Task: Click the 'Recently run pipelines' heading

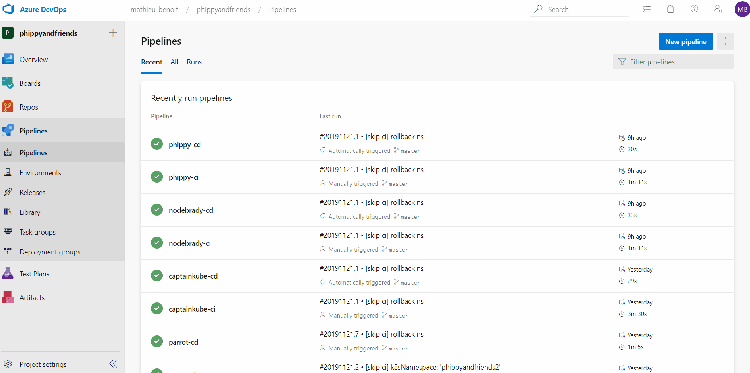Action: tap(191, 99)
